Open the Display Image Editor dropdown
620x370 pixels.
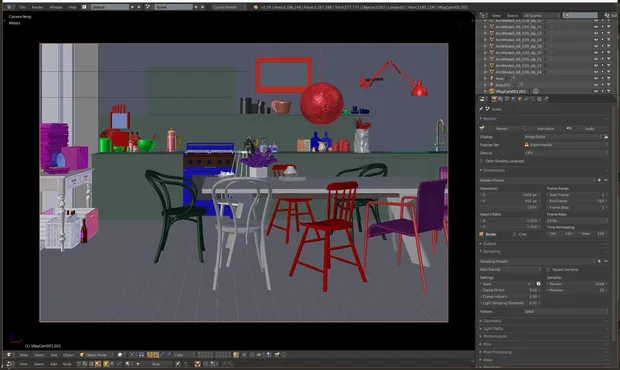pos(562,137)
